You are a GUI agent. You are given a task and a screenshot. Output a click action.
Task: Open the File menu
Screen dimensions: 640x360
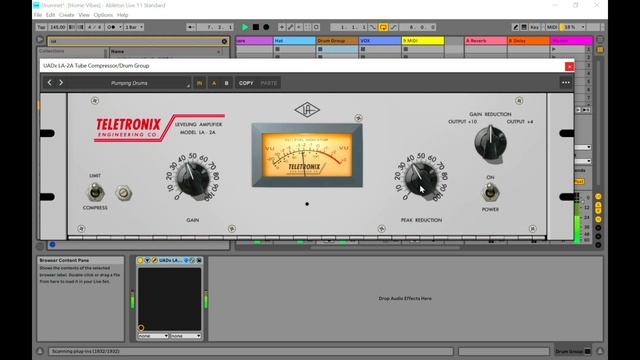[38, 15]
